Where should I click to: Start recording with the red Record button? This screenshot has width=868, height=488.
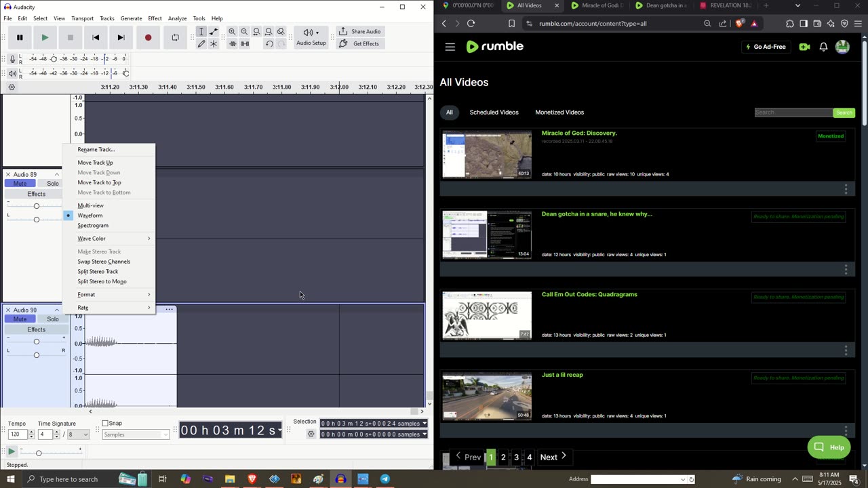[149, 37]
